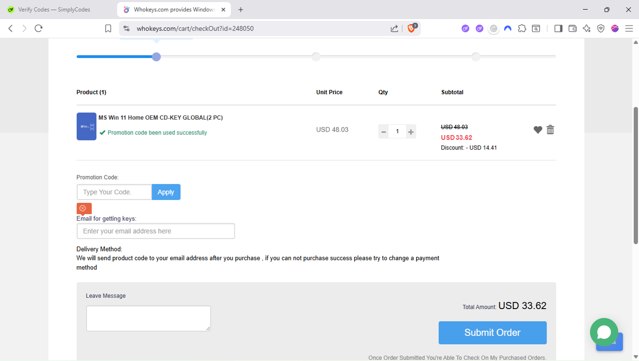
Task: Click 'Discount: - USD 14.41' text
Action: (x=469, y=148)
